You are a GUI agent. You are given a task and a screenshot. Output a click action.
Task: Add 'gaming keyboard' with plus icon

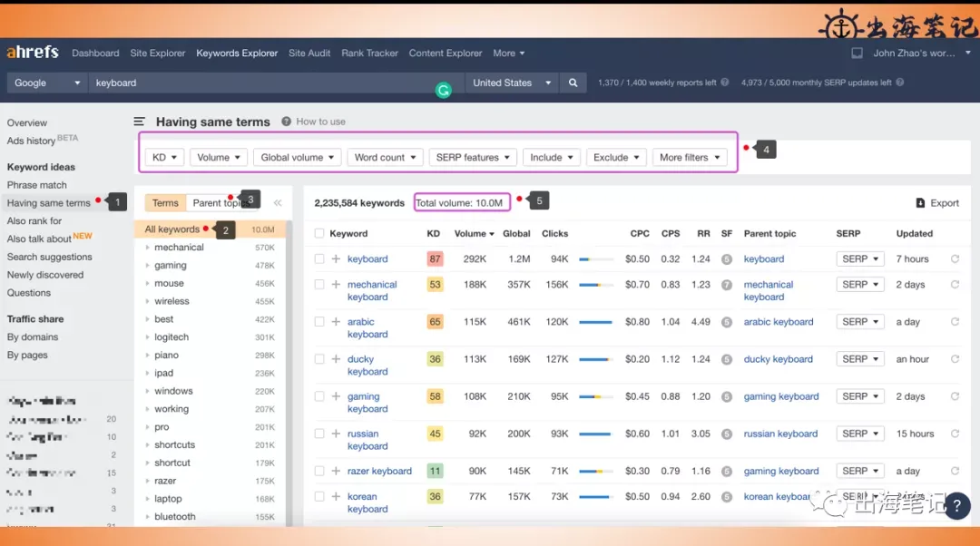tap(336, 396)
